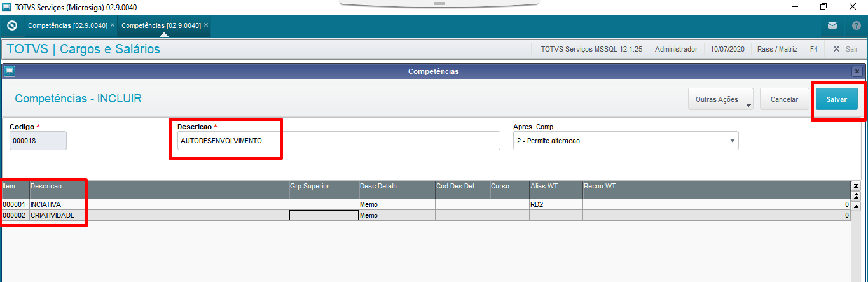Click the Rass / Matriz branch label

[x=778, y=49]
